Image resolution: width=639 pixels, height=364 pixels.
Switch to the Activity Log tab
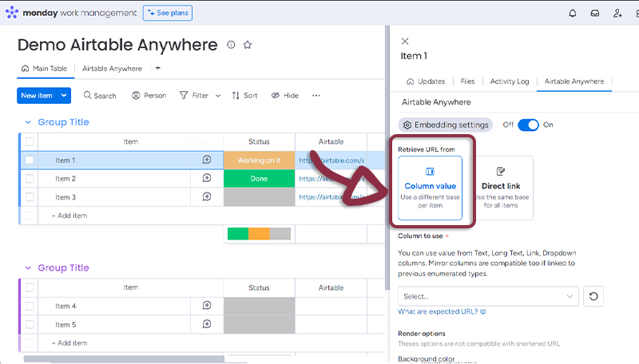click(510, 81)
